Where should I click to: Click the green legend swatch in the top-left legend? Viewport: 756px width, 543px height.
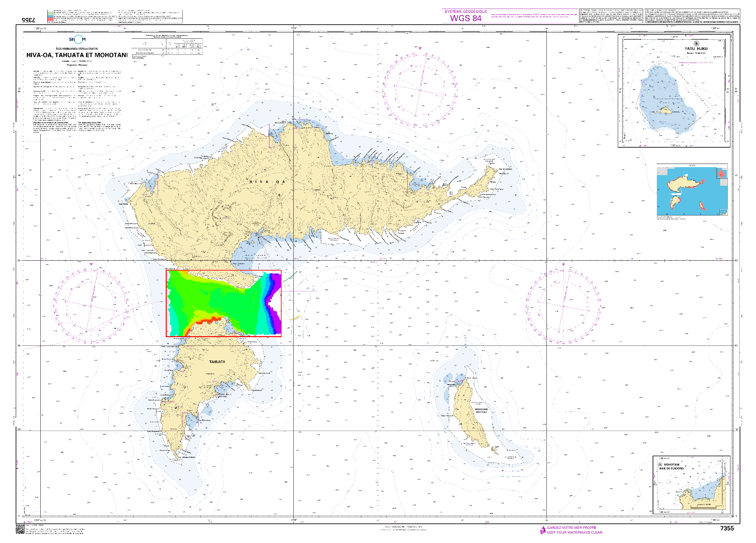pos(50,13)
